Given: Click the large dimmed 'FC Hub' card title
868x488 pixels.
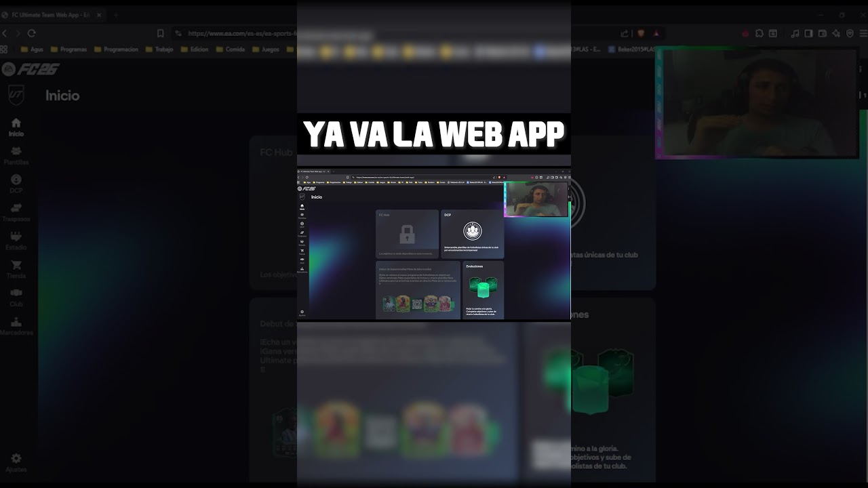Looking at the screenshot, I should (276, 152).
